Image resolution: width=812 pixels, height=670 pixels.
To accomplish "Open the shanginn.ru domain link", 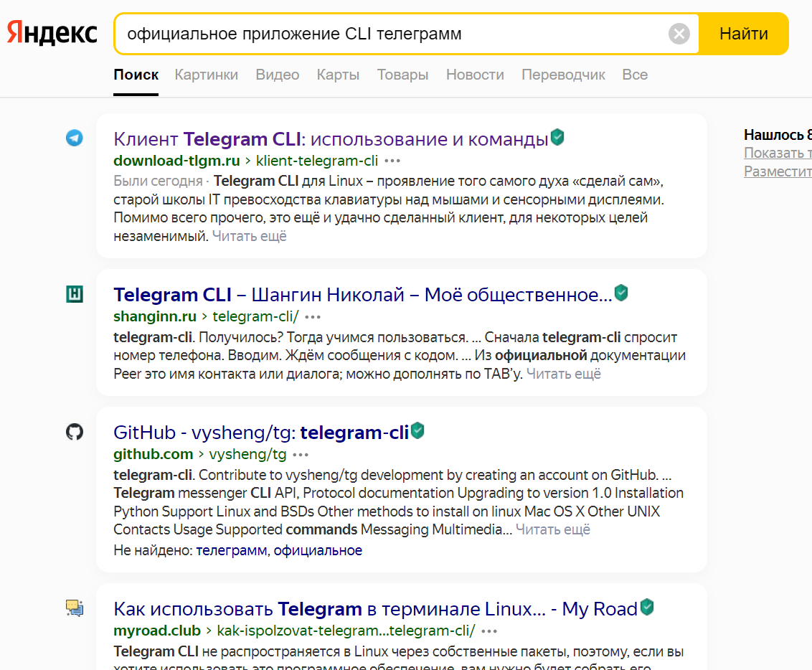I will pos(155,316).
